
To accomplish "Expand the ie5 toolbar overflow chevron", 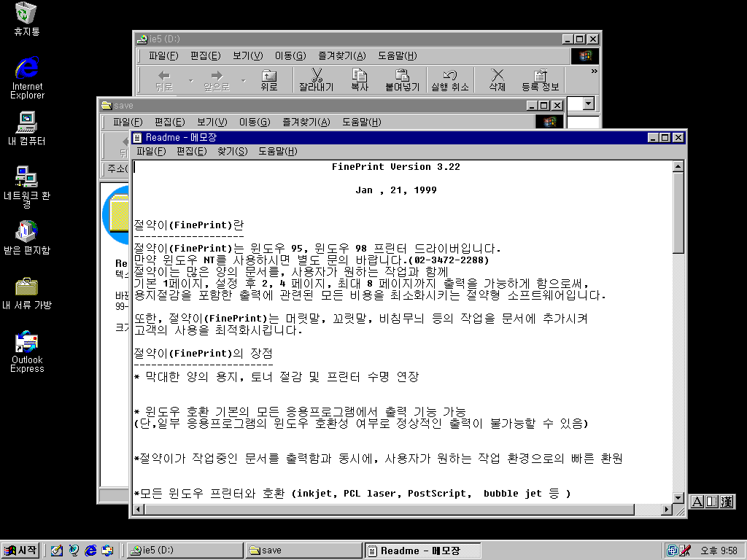I will [594, 71].
